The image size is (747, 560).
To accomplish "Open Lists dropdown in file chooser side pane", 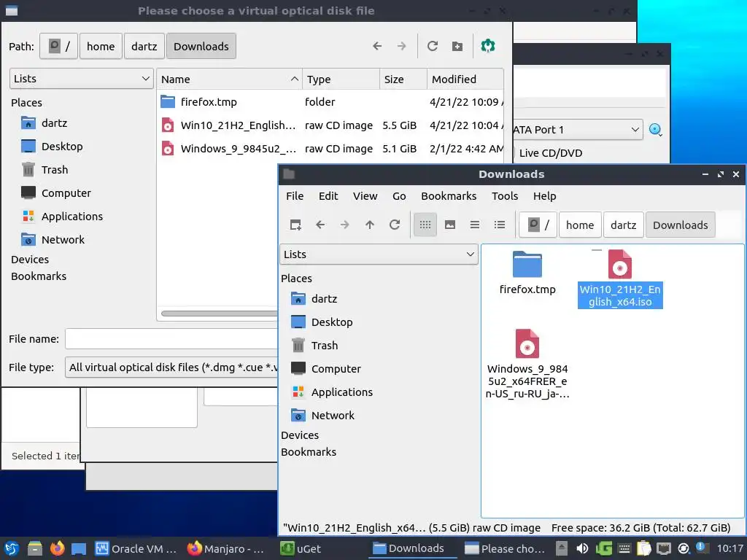I will (x=82, y=79).
